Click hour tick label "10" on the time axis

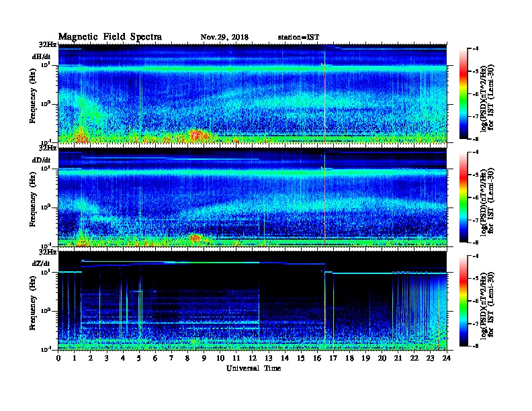[x=220, y=358]
